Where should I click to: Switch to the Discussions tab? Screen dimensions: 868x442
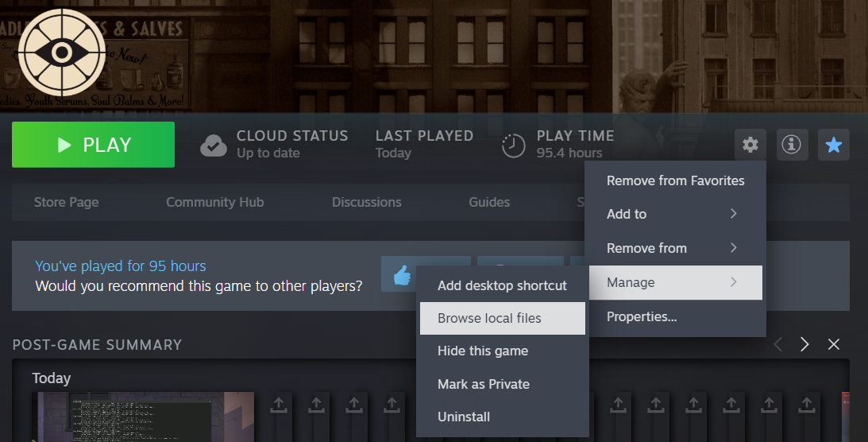[366, 202]
